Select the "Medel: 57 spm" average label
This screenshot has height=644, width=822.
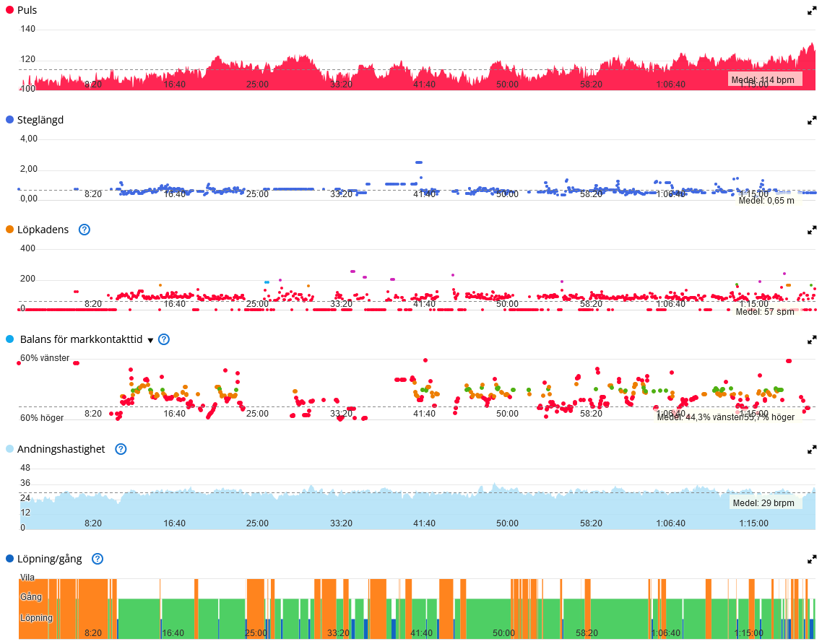(x=765, y=312)
